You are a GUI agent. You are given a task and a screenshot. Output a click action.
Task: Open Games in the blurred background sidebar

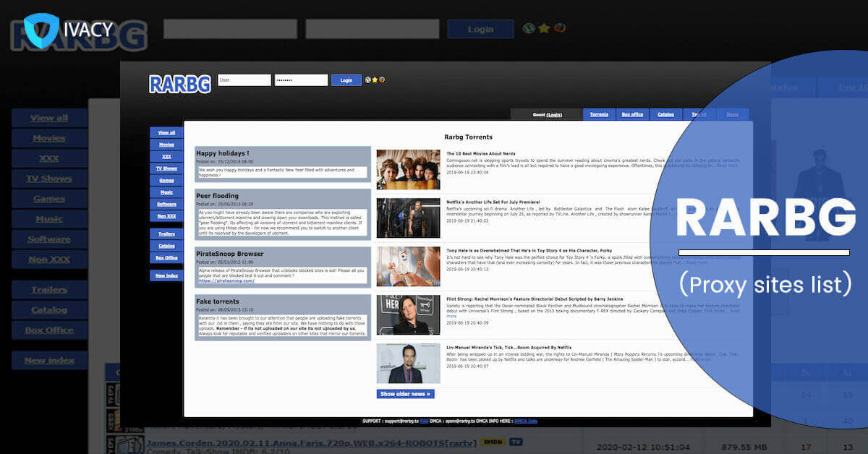tap(49, 199)
